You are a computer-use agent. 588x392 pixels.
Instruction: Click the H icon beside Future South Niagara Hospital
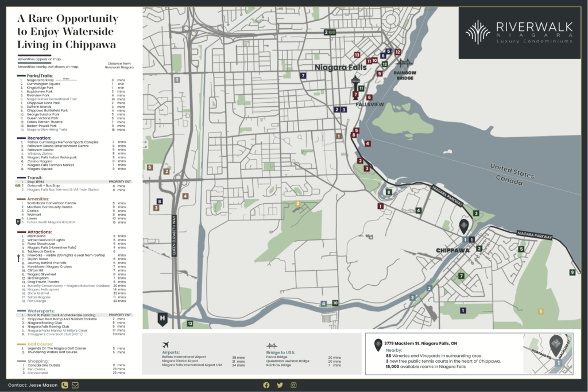pos(18,222)
